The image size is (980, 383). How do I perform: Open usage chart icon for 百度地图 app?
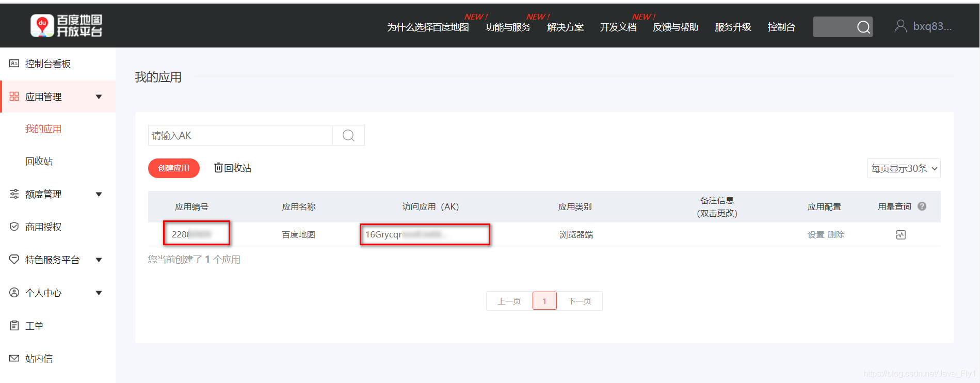[x=901, y=235]
